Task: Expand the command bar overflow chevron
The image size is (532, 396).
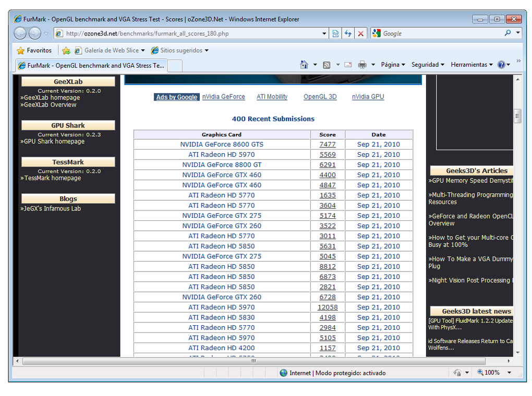Action: point(518,61)
